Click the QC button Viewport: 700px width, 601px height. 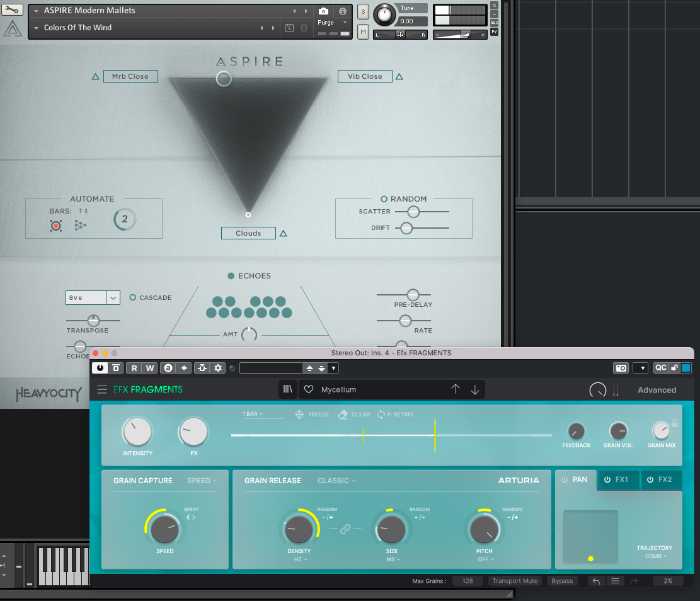coord(661,368)
